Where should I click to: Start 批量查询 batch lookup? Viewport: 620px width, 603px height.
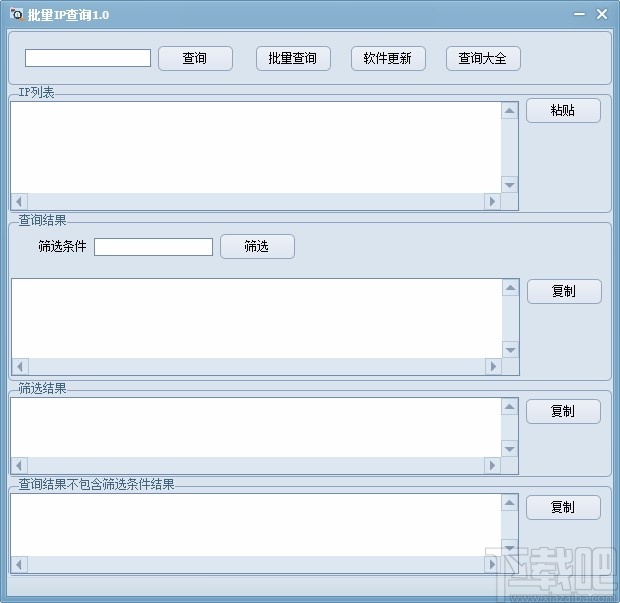(293, 59)
